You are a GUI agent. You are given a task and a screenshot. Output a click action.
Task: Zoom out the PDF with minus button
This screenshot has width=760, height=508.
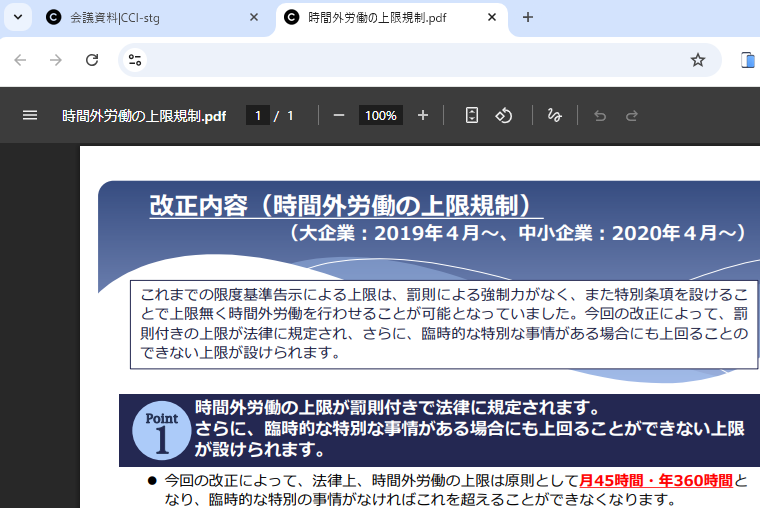click(x=339, y=115)
